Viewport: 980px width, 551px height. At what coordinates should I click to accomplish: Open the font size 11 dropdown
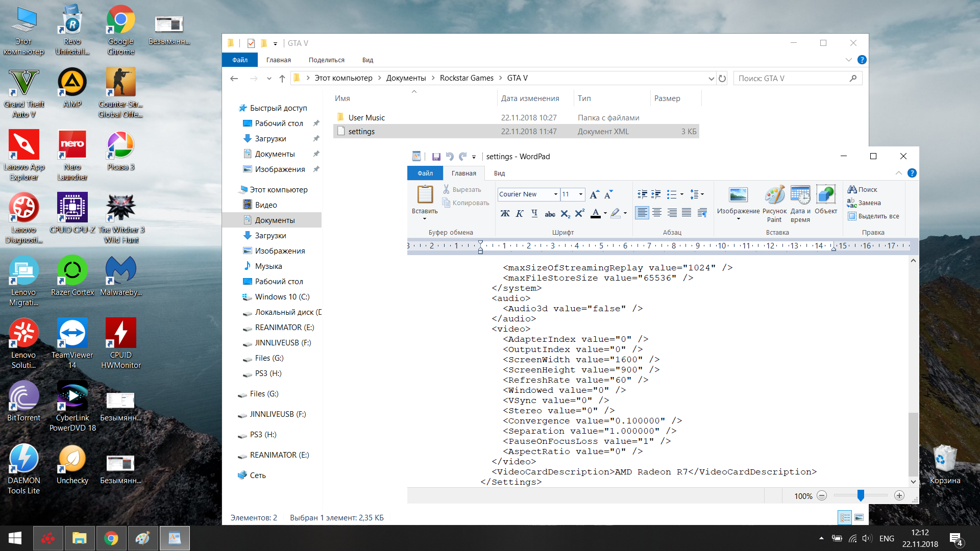[x=581, y=194]
